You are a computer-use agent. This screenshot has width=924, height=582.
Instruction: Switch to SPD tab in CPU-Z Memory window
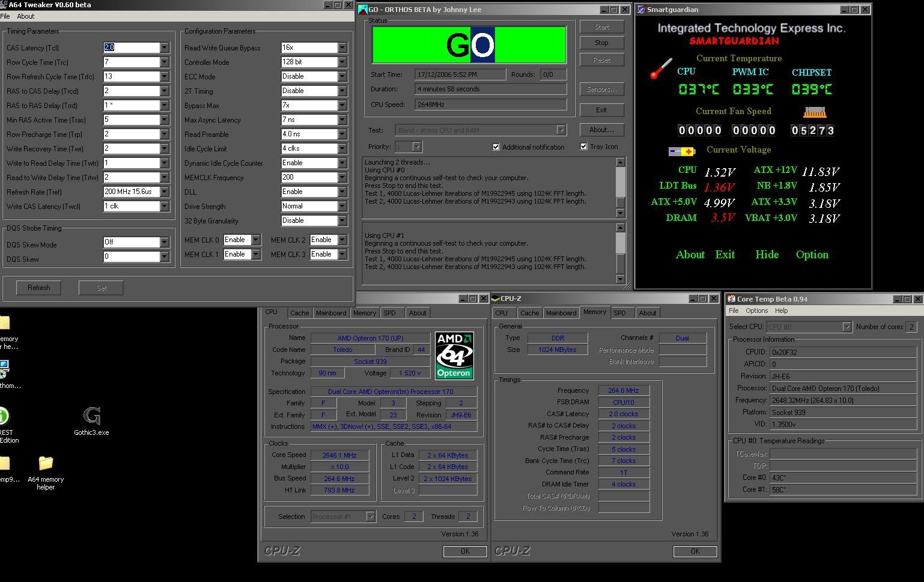click(x=619, y=313)
